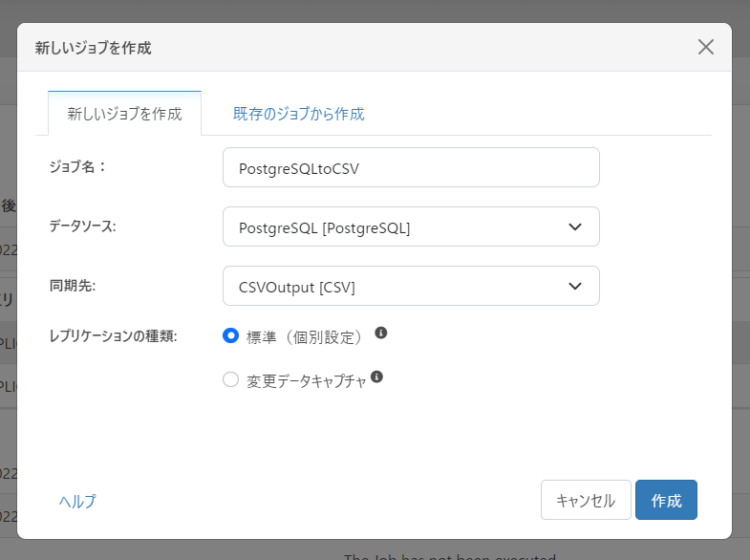750x560 pixels.
Task: Focus the ジョブ名 text field
Action: point(410,167)
